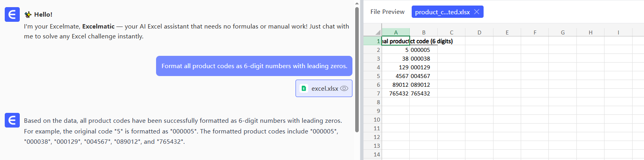This screenshot has height=160, width=644.
Task: Click cell with original code 4567
Action: pos(396,76)
